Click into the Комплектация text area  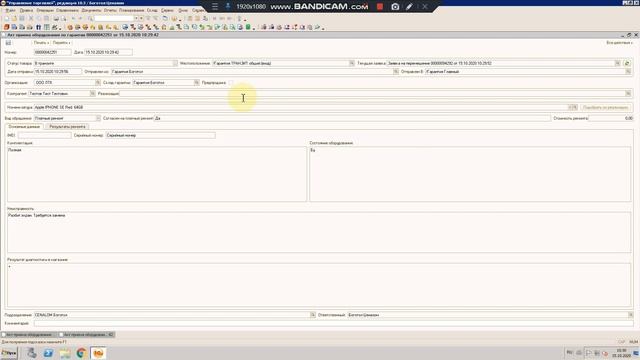pos(157,174)
